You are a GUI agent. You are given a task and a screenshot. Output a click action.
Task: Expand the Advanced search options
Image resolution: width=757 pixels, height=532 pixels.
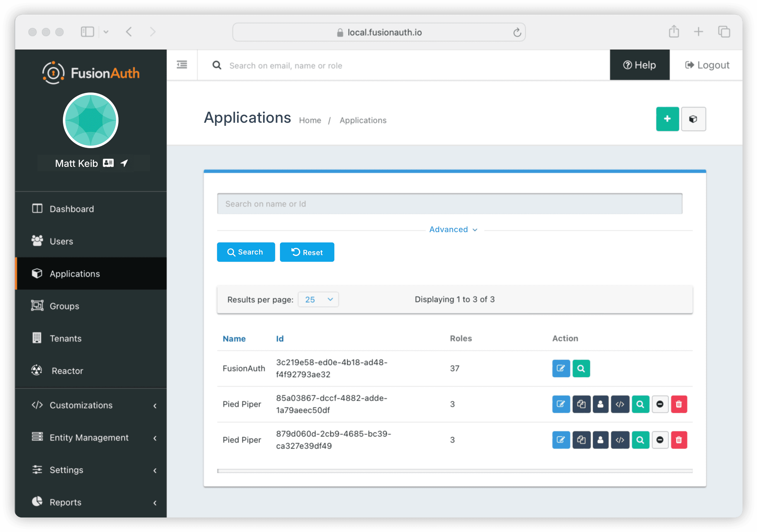point(453,229)
